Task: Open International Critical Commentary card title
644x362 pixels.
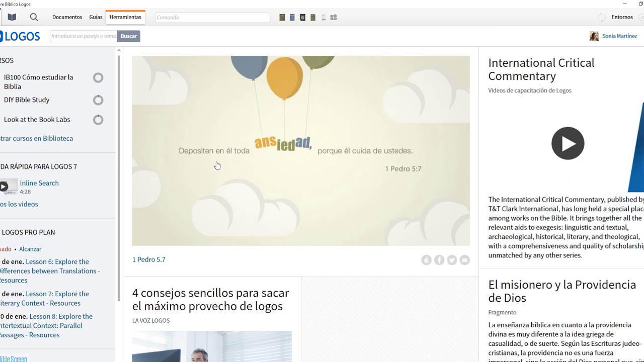Action: (x=541, y=69)
